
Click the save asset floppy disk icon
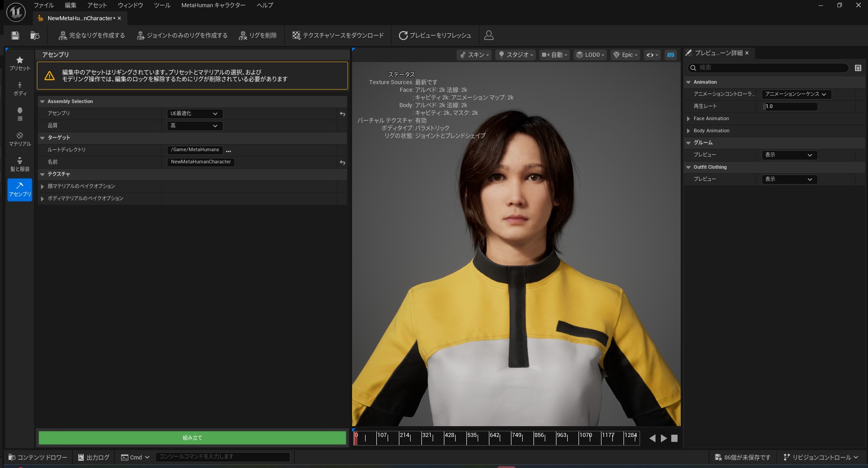15,36
